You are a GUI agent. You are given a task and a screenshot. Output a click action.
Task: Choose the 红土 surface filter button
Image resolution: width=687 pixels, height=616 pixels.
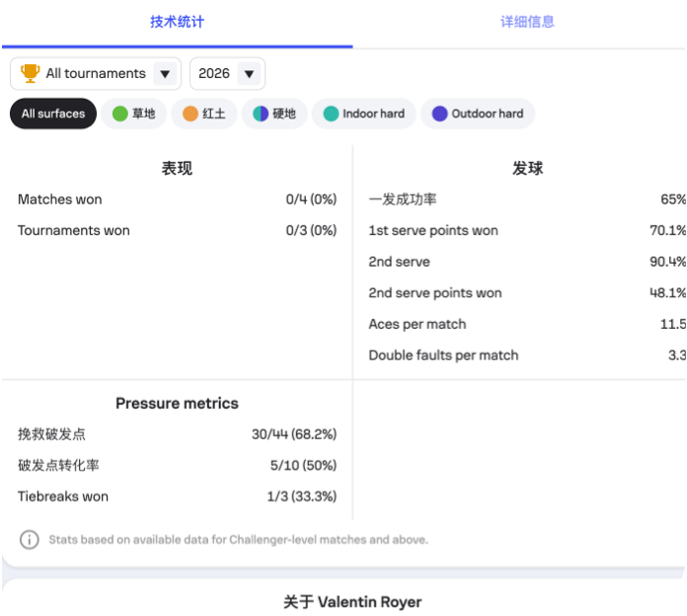(204, 114)
